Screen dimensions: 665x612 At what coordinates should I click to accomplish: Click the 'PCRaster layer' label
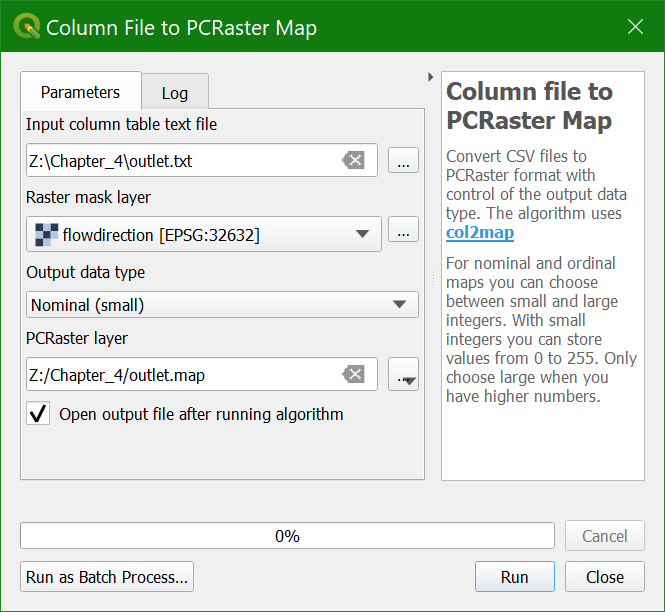(77, 338)
